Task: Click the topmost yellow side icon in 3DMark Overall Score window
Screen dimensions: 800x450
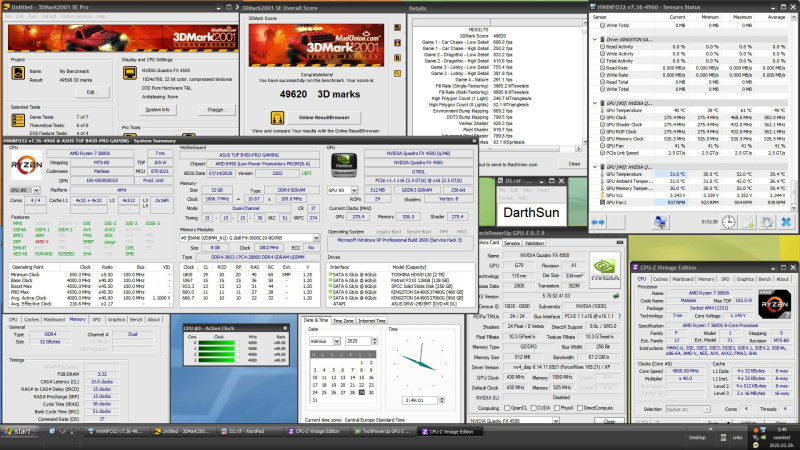Action: point(397,28)
